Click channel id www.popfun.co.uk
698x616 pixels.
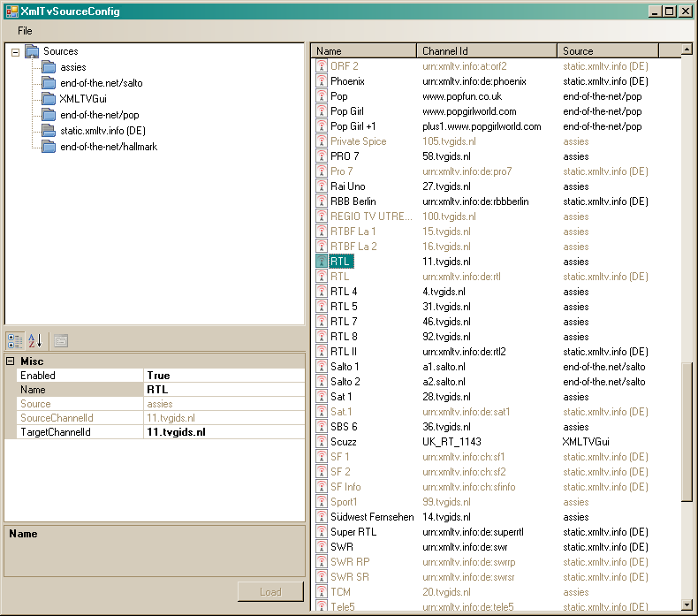[462, 96]
